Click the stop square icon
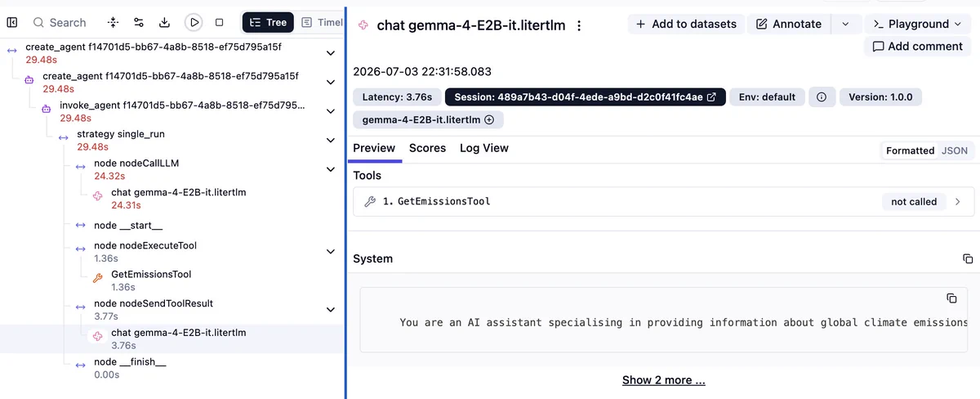This screenshot has width=980, height=399. tap(219, 22)
